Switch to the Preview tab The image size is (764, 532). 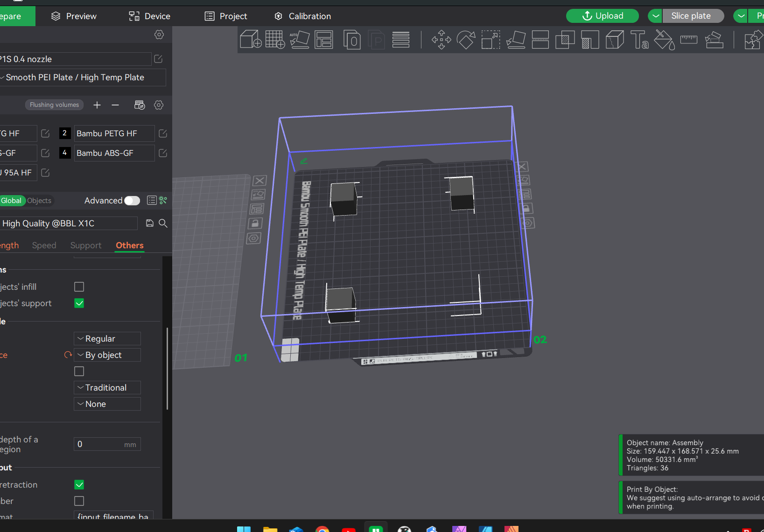74,16
